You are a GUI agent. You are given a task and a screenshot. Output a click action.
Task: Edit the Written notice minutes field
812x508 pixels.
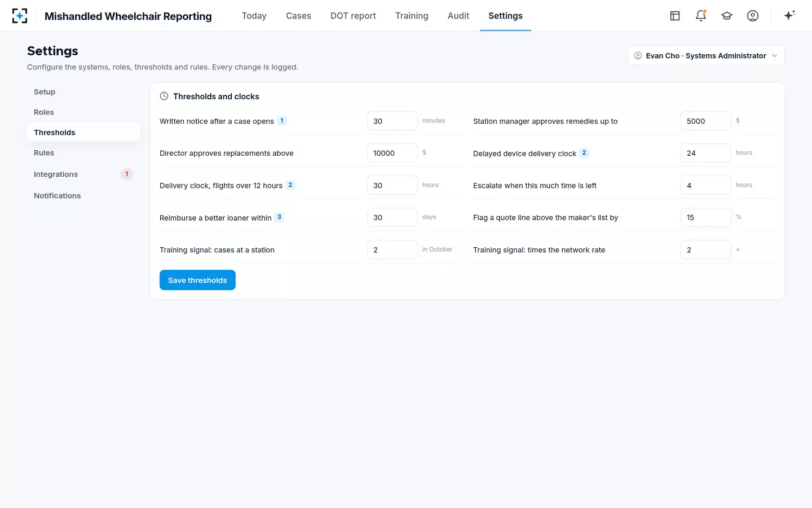392,121
